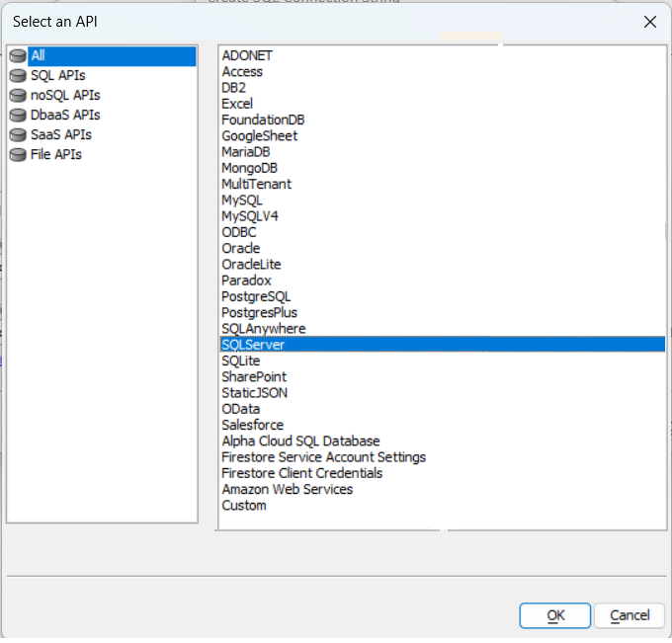Pick Alpha Cloud SQL Database
The width and height of the screenshot is (672, 643).
300,442
